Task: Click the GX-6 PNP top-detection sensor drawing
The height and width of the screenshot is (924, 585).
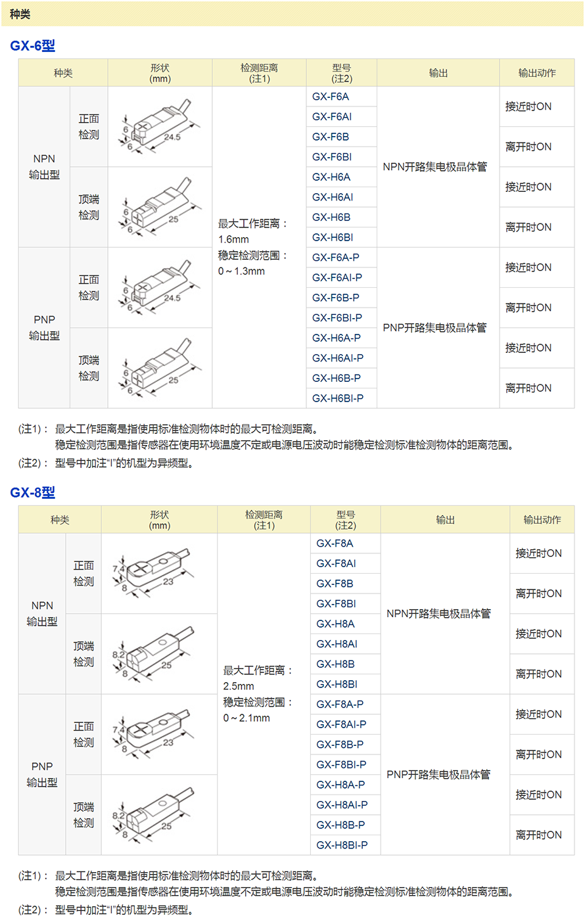Action: click(x=160, y=368)
